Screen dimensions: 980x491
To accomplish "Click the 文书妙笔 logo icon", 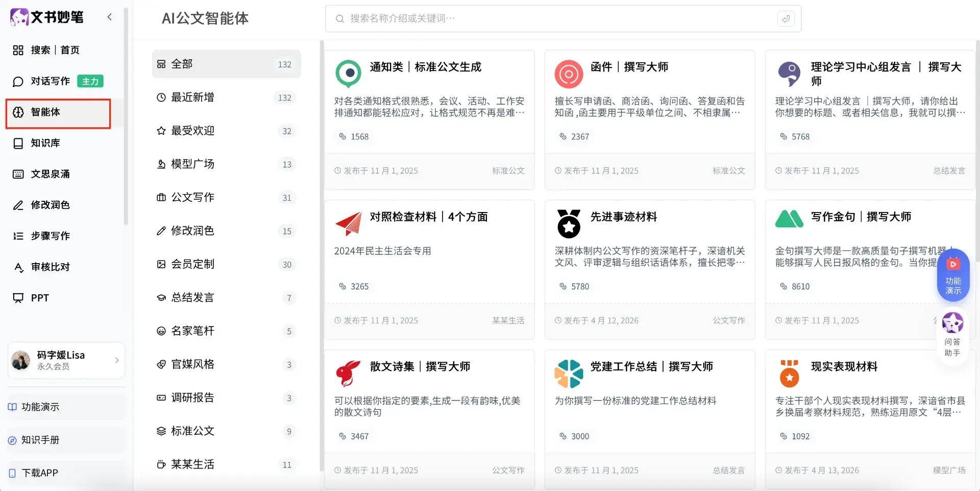I will coord(19,17).
